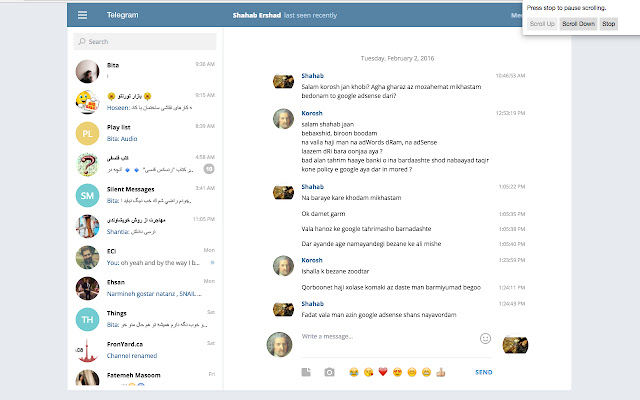Click Shahab's avatar on first message
The width and height of the screenshot is (640, 400).
pos(283,81)
